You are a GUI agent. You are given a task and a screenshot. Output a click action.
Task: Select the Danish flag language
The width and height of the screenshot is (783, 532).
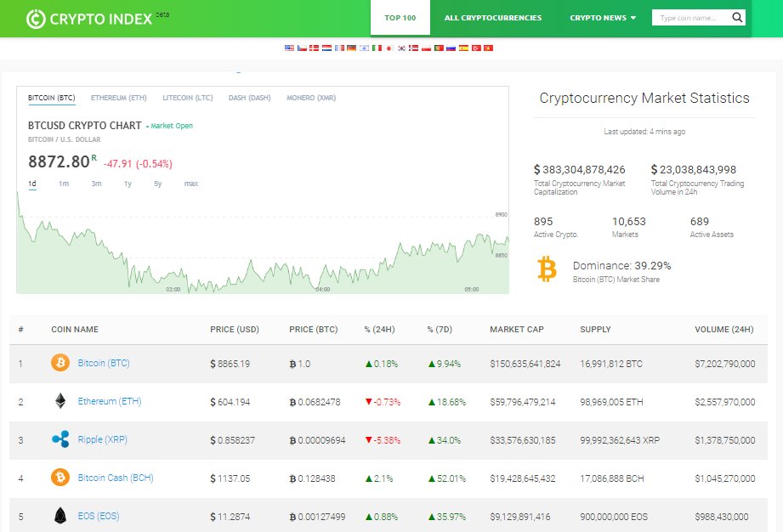(x=314, y=48)
